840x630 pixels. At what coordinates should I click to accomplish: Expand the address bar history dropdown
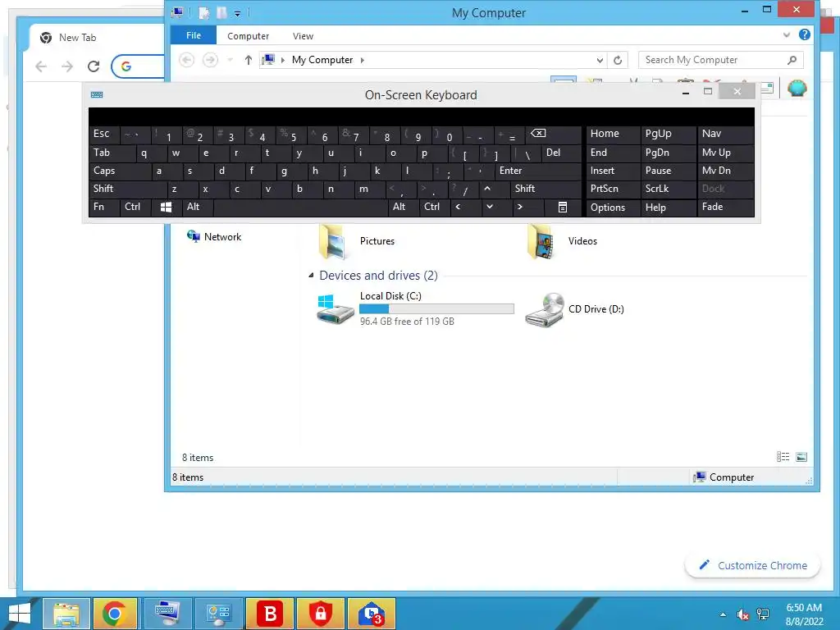(600, 61)
